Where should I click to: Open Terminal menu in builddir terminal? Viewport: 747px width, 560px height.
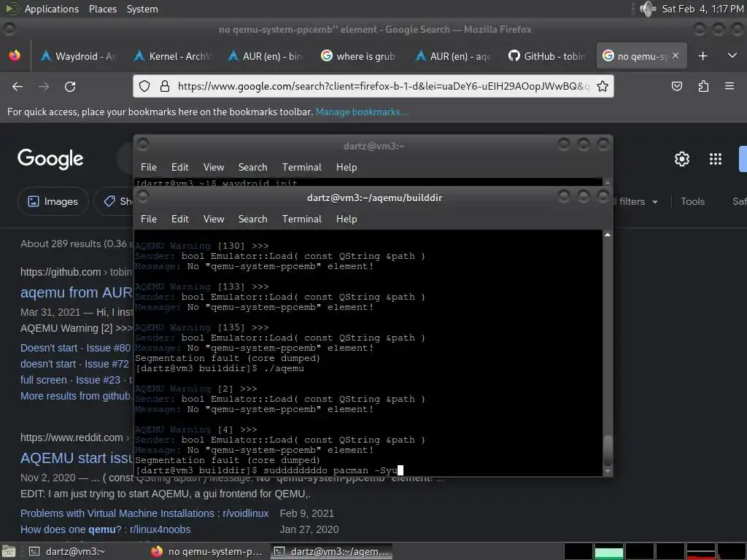point(301,219)
